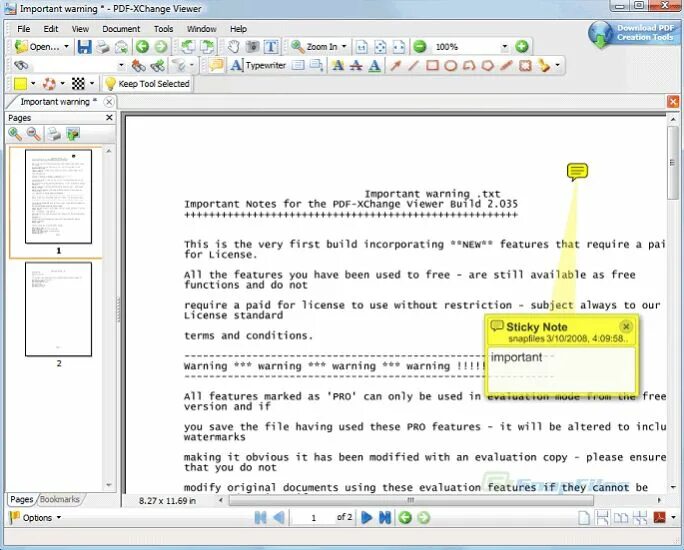Select Facing pages layout in status bar
The width and height of the screenshot is (684, 550).
621,518
